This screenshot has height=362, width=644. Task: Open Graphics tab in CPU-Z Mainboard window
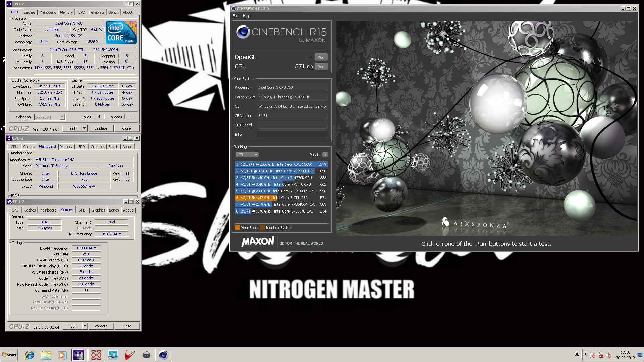coord(98,147)
